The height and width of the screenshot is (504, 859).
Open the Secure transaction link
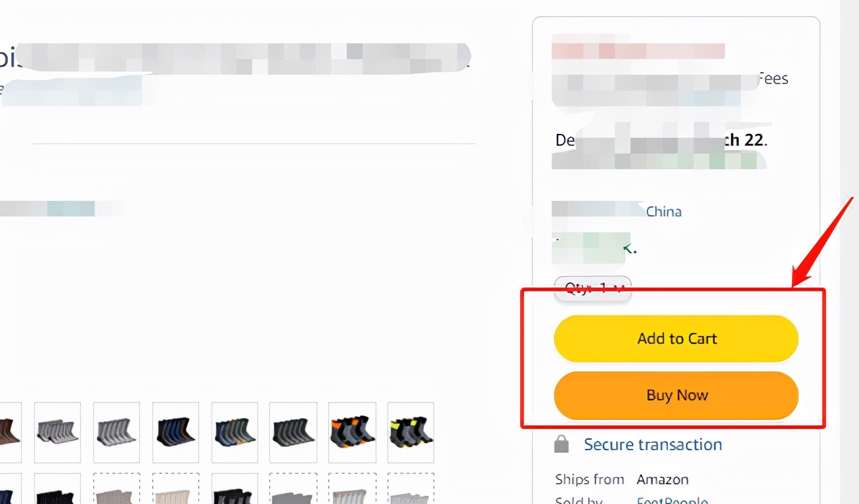point(653,444)
